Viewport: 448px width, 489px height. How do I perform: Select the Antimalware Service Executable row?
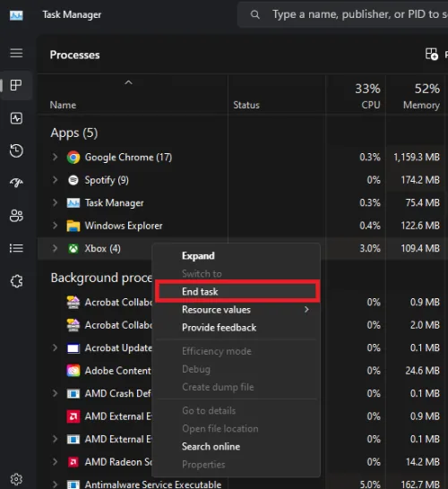pyautogui.click(x=242, y=485)
